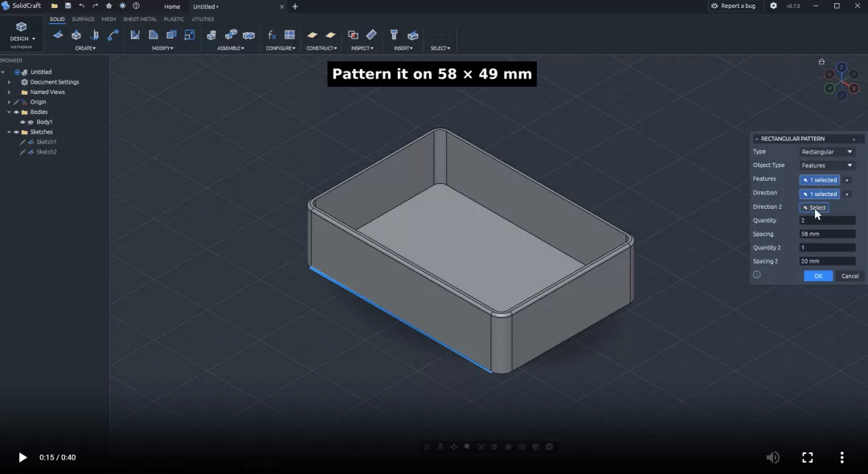Click the home view icon above view cube
Screen dimensions: 868x474
tap(821, 61)
